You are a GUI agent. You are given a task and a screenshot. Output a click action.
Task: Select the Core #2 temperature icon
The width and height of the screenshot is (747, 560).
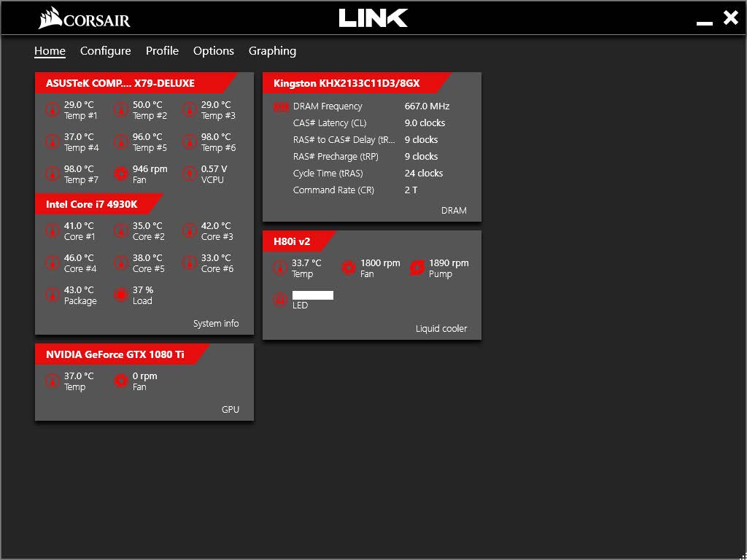(x=121, y=230)
